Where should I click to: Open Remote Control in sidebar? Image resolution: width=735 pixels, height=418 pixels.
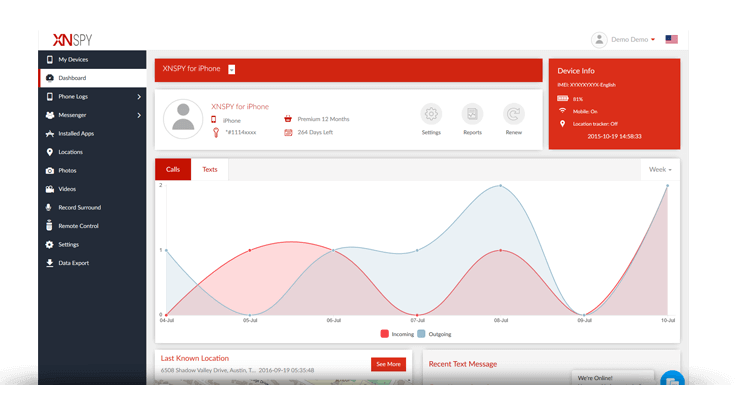tap(92, 226)
